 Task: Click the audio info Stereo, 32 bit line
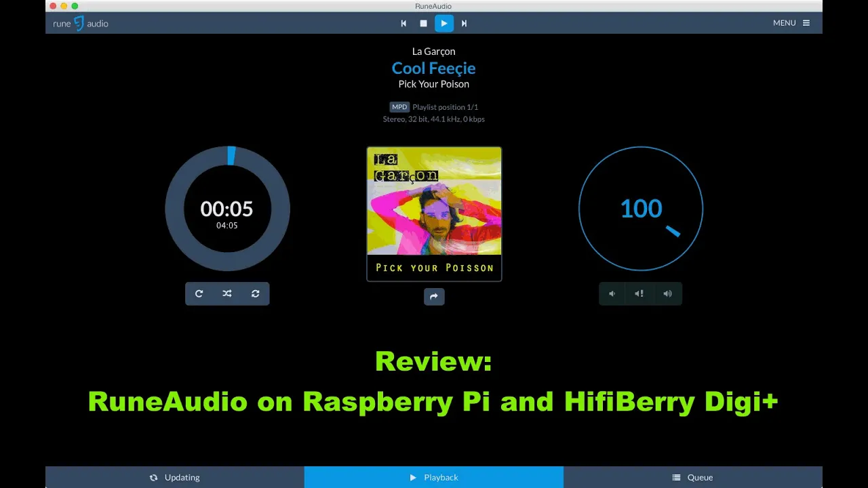pyautogui.click(x=434, y=119)
